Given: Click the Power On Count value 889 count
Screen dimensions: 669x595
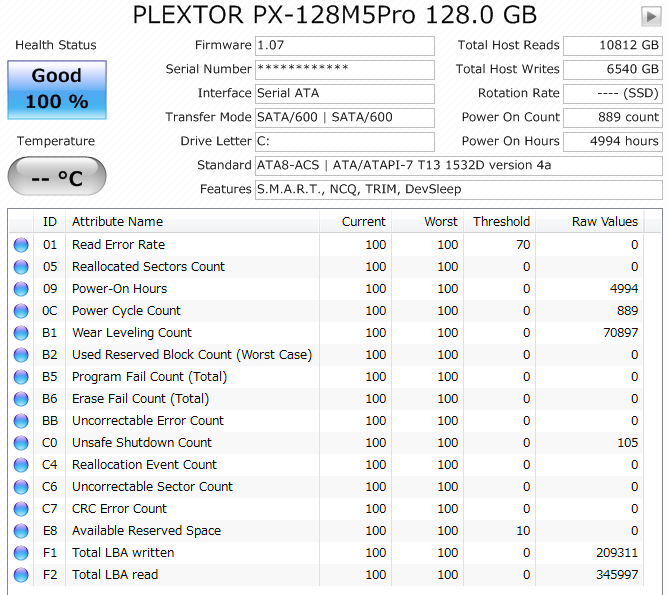Looking at the screenshot, I should tap(613, 117).
